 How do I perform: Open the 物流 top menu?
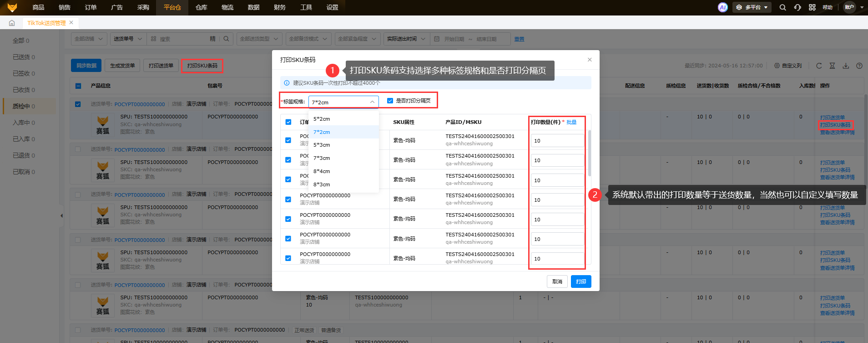[x=227, y=7]
